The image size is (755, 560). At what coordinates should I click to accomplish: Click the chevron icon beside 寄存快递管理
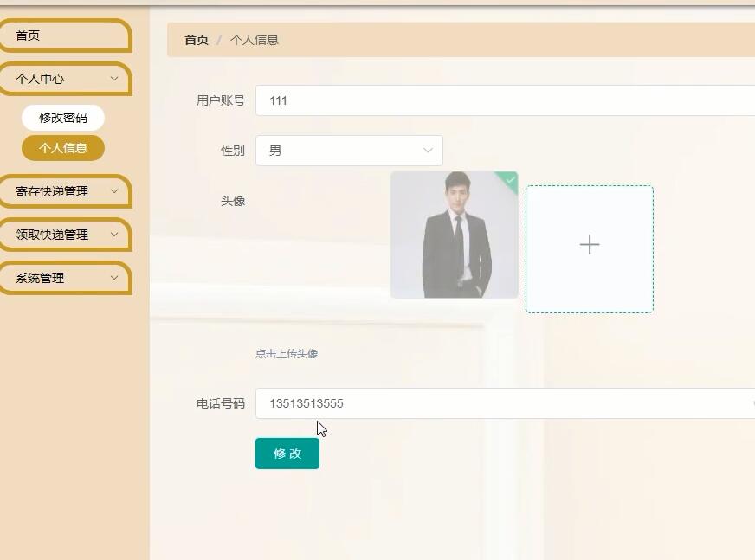click(115, 191)
